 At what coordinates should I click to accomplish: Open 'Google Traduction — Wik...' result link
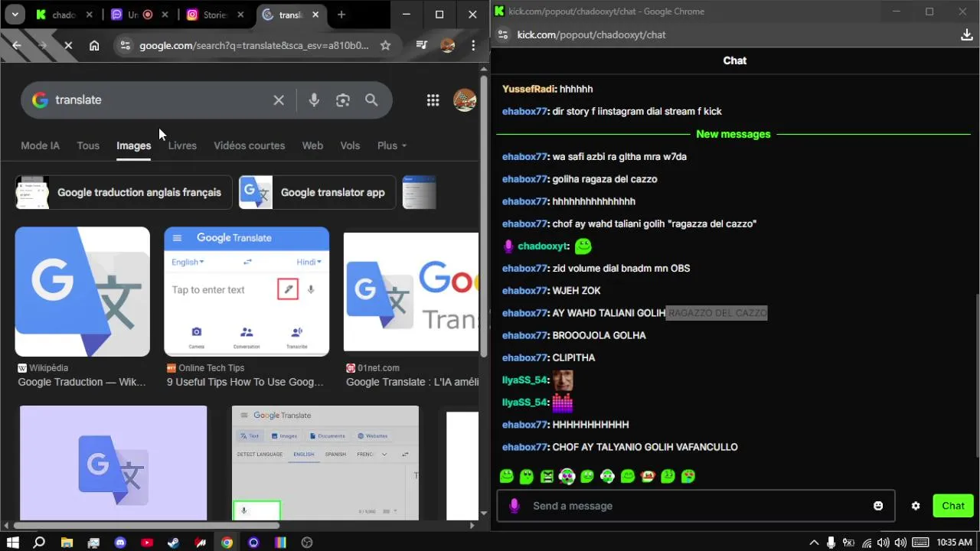(82, 382)
